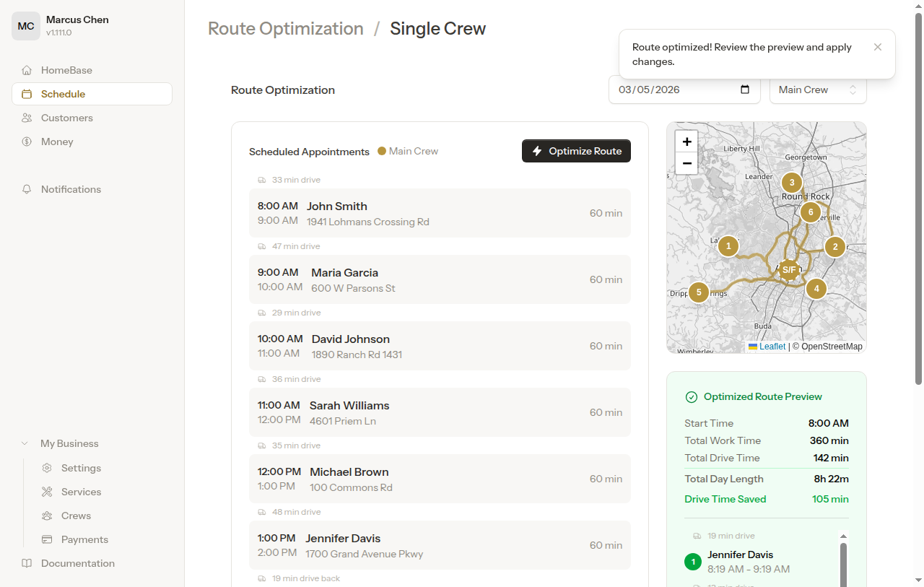Click the 33 min drive label
The image size is (924, 587).
pyautogui.click(x=296, y=180)
